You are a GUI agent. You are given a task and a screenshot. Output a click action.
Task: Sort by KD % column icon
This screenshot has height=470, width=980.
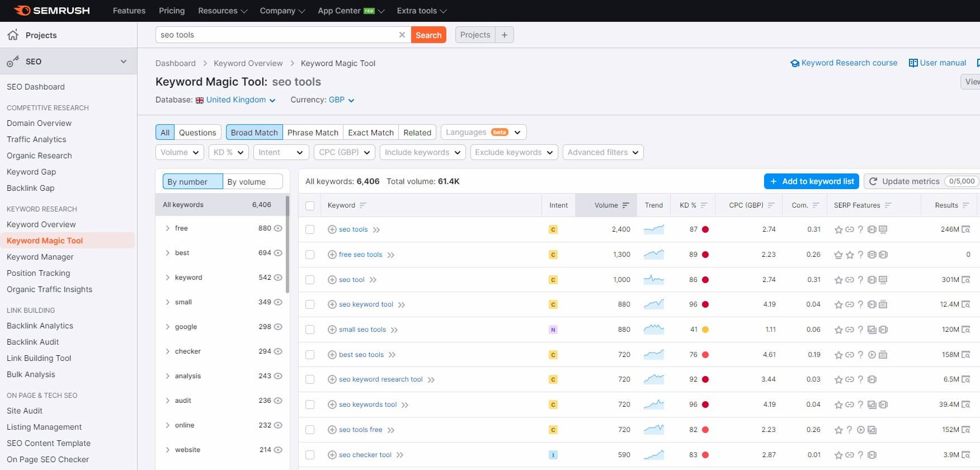pyautogui.click(x=704, y=205)
